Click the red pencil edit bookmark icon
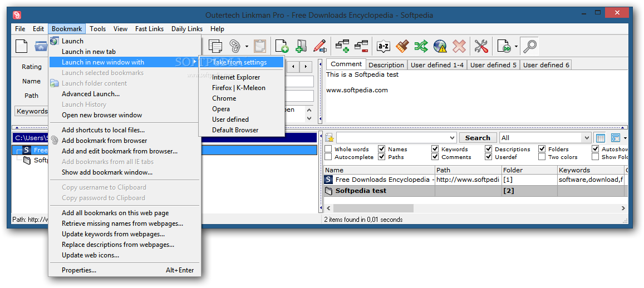The height and width of the screenshot is (288, 644). [x=320, y=46]
